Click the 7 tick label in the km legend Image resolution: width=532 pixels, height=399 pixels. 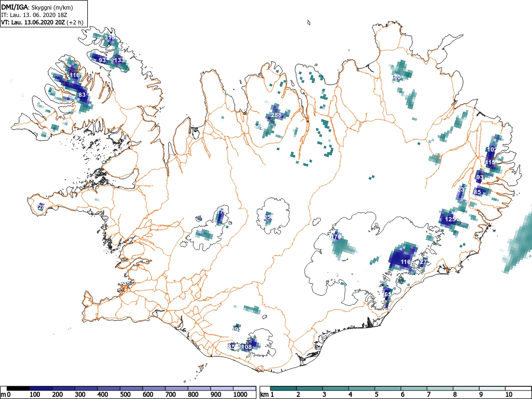pos(428,394)
